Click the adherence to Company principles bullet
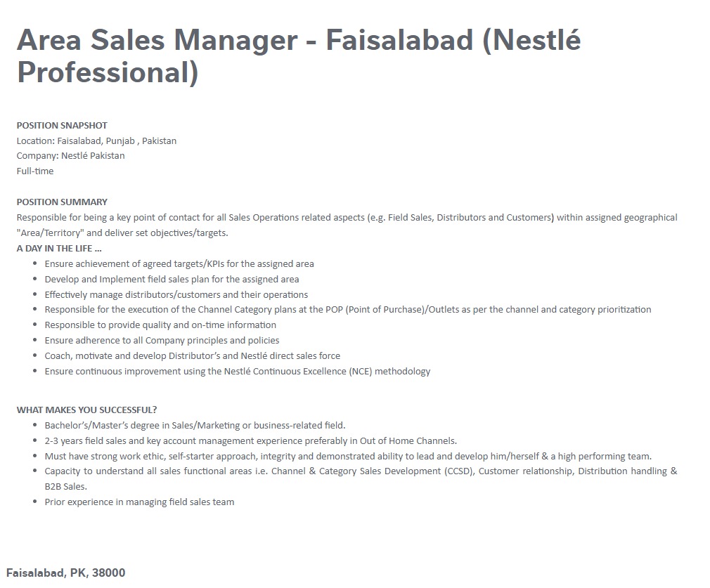 [162, 340]
